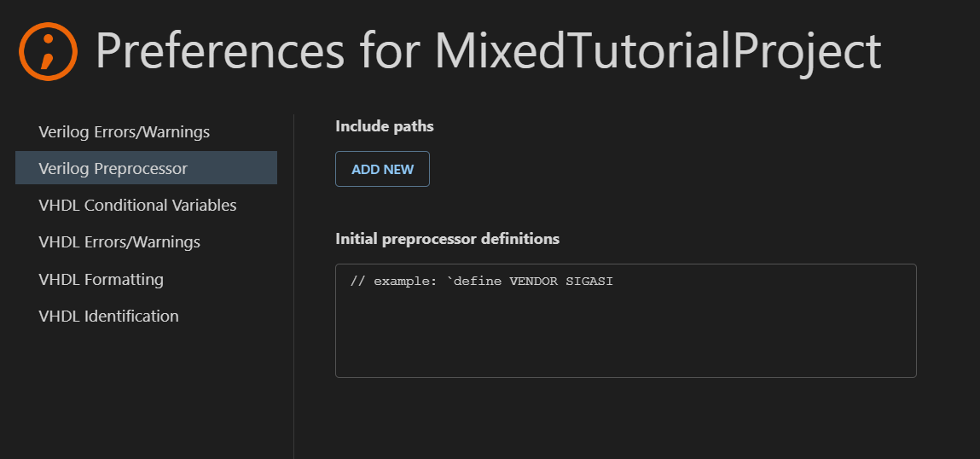Click the orange Sigasi logo icon
The width and height of the screenshot is (980, 459).
click(48, 50)
